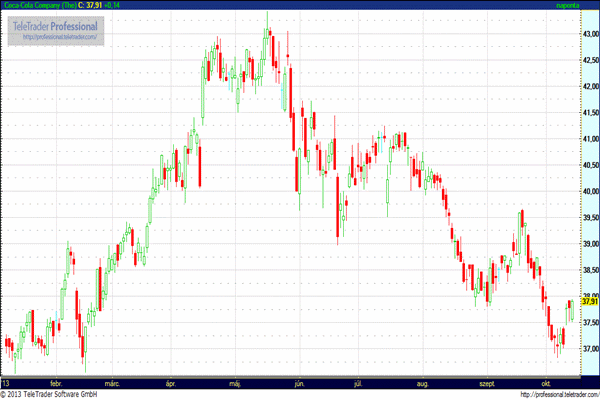Image resolution: width=600 pixels, height=400 pixels.
Task: Click the 40,00 price axis label
Action: tap(590, 191)
